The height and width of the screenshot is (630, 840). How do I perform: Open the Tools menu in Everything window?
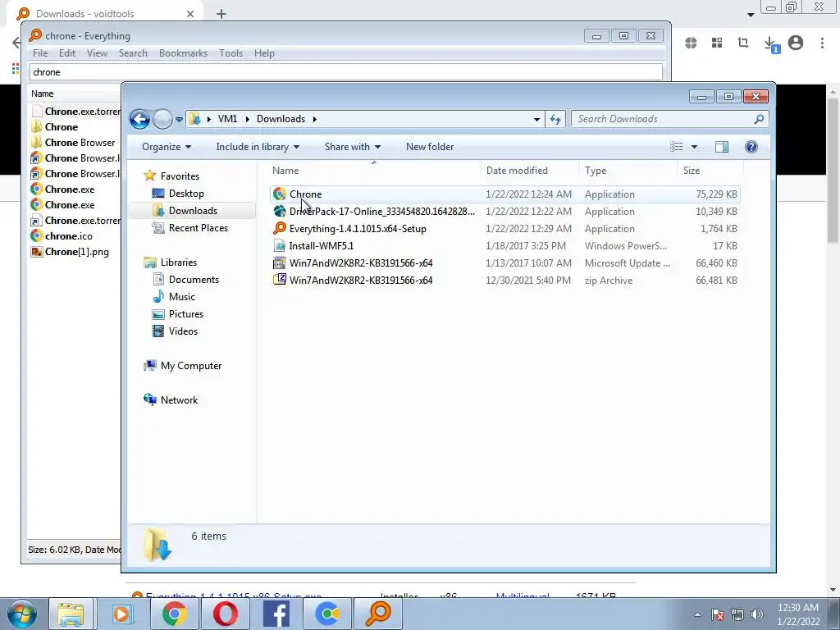231,53
